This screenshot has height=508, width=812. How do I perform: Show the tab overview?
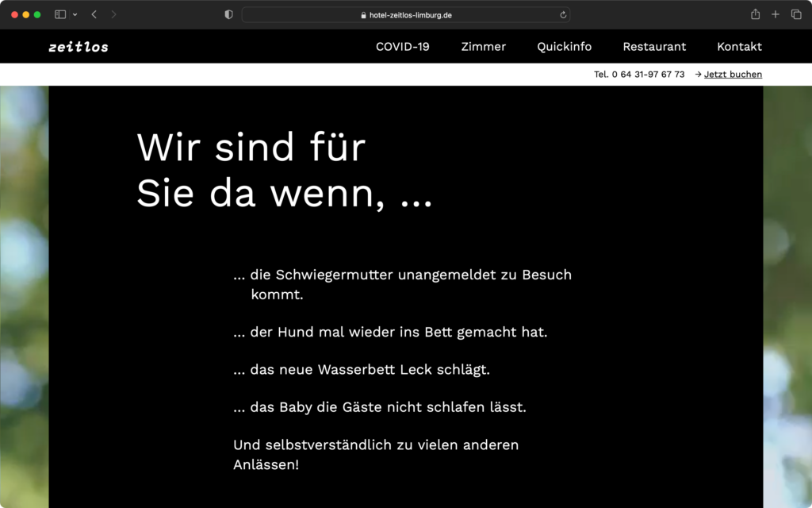pos(795,13)
